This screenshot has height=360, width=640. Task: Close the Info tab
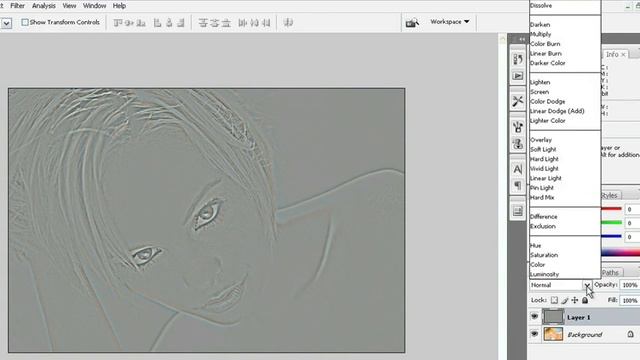(623, 54)
